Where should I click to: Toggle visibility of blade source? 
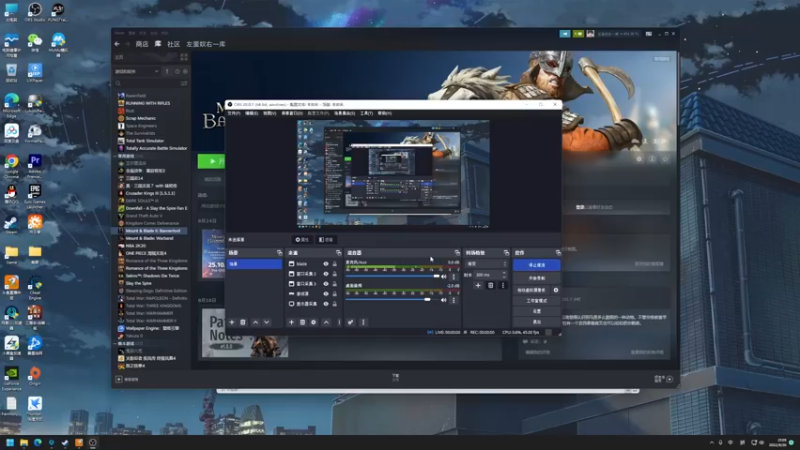click(x=326, y=264)
